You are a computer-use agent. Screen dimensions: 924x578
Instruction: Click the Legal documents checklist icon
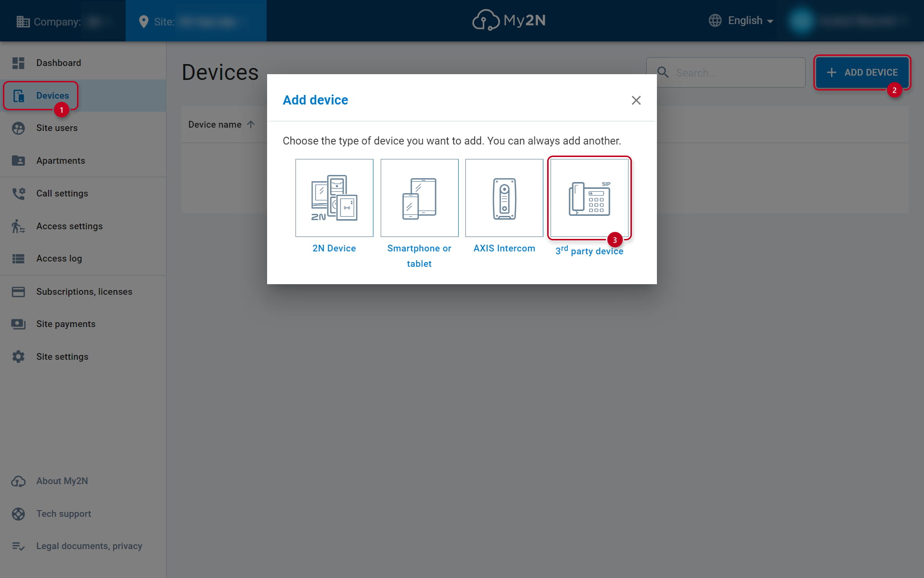(18, 546)
